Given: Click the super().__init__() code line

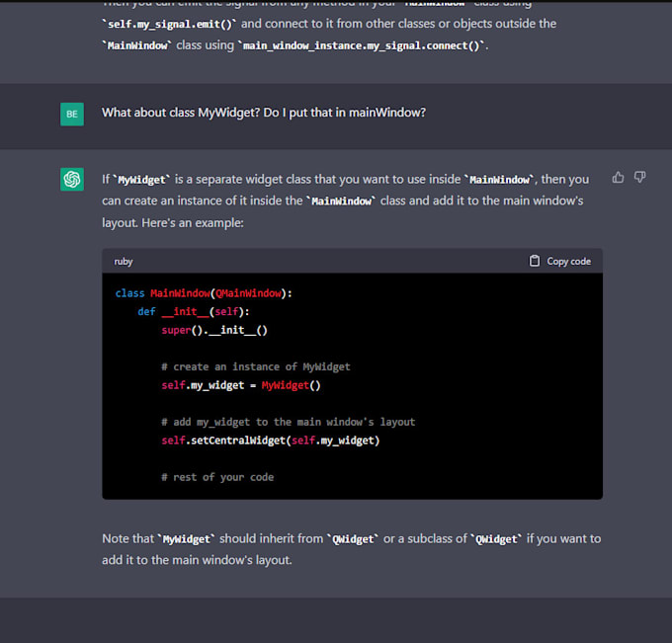Looking at the screenshot, I should [x=214, y=330].
